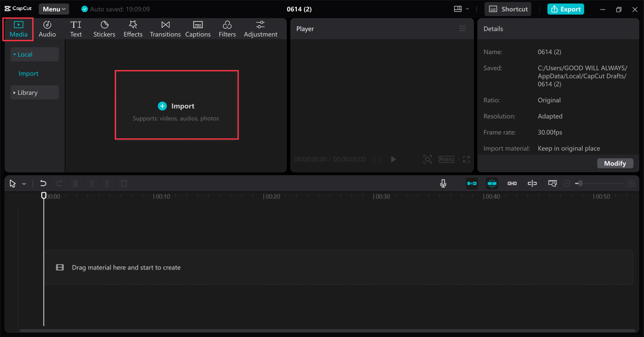Toggle main track magnet
Image resolution: width=644 pixels, height=337 pixels.
472,184
